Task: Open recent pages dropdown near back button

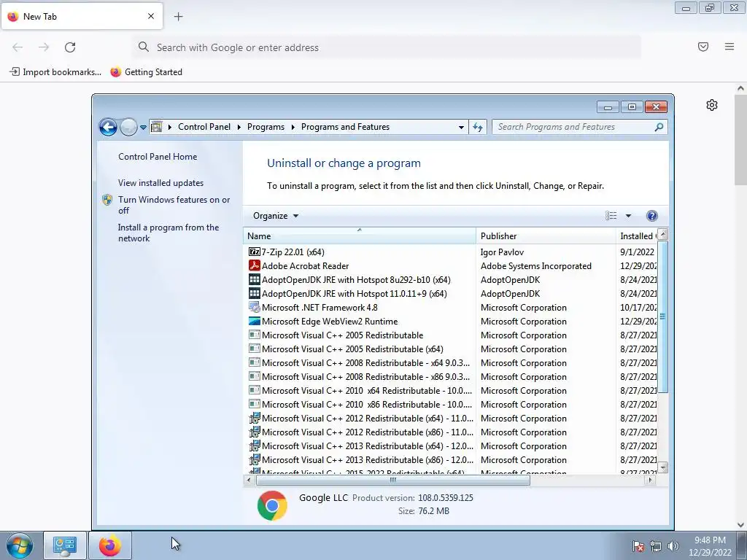Action: coord(143,127)
